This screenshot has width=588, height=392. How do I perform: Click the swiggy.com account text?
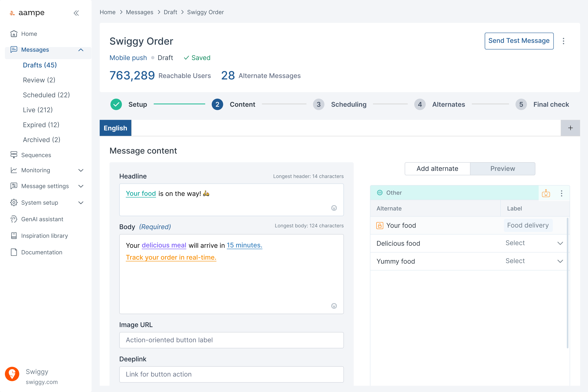click(42, 382)
